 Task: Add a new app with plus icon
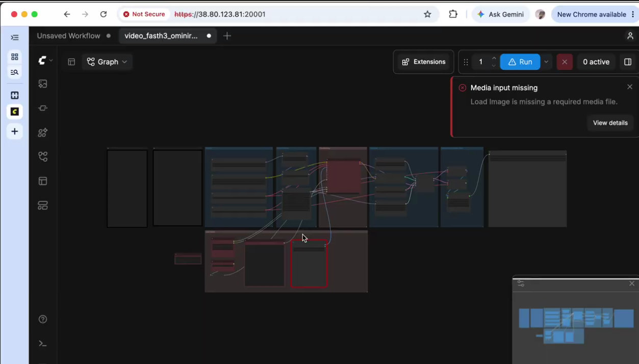(15, 132)
